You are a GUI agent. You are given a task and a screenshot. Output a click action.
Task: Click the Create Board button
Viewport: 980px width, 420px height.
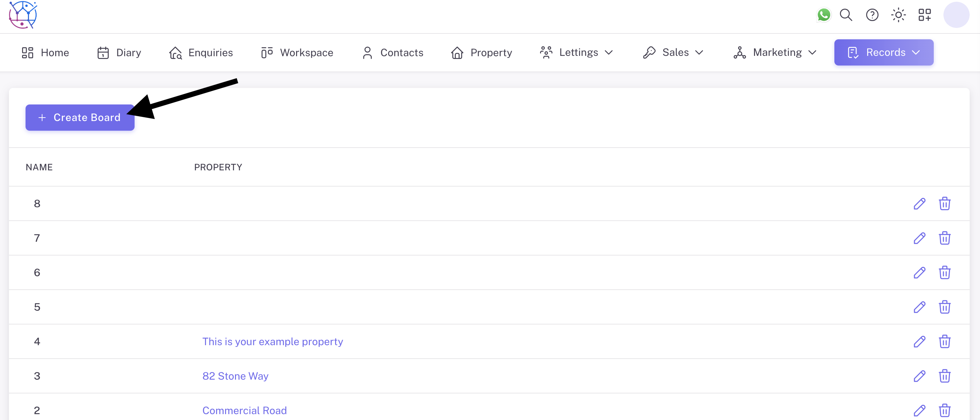coord(80,118)
